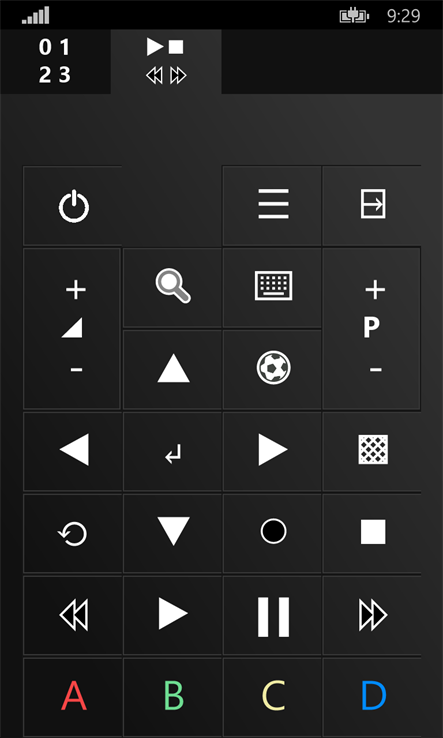Switch to the playback controls tab

coord(166,61)
